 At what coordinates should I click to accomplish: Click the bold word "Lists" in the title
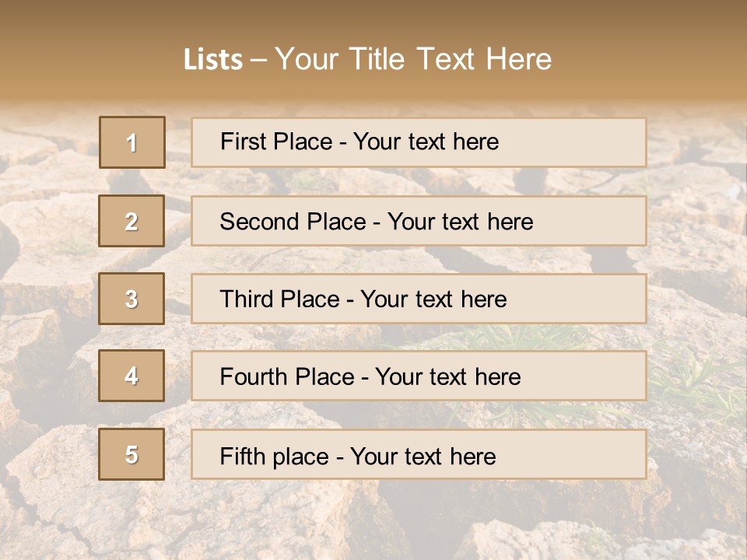[212, 60]
